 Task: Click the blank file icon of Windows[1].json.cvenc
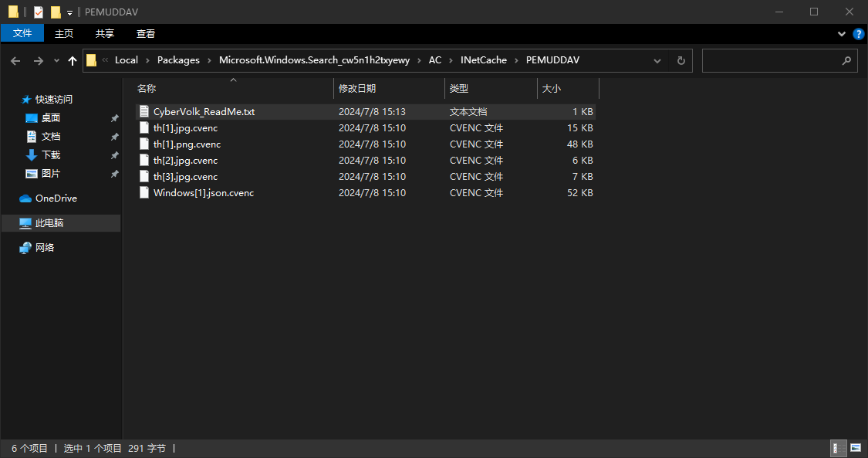144,193
